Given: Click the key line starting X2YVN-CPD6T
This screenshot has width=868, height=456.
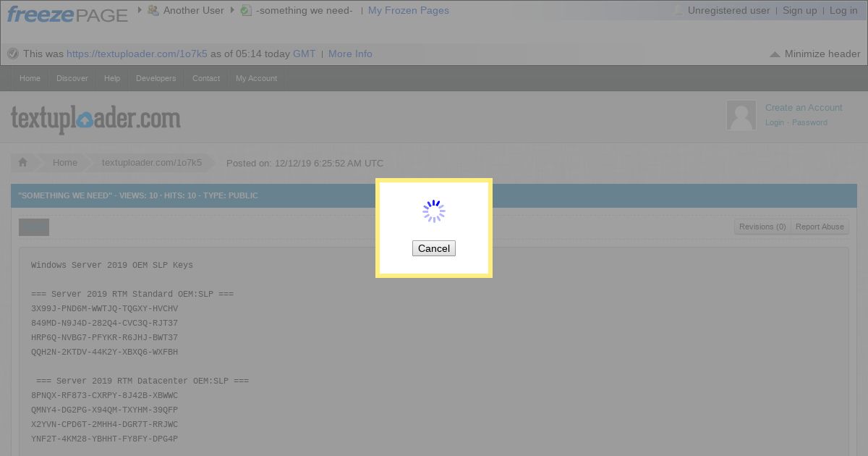Looking at the screenshot, I should point(104,424).
